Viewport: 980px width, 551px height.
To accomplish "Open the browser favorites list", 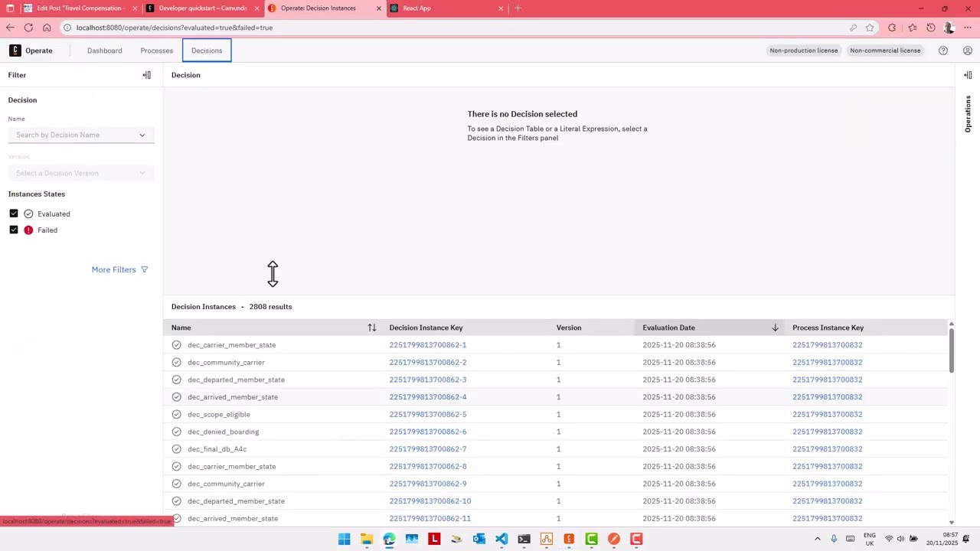I will pyautogui.click(x=912, y=28).
